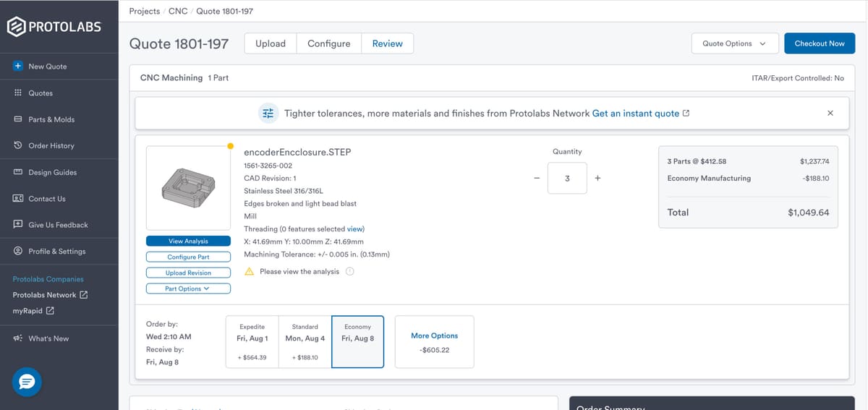Open the chat support bubble
The width and height of the screenshot is (868, 410).
coord(27,382)
